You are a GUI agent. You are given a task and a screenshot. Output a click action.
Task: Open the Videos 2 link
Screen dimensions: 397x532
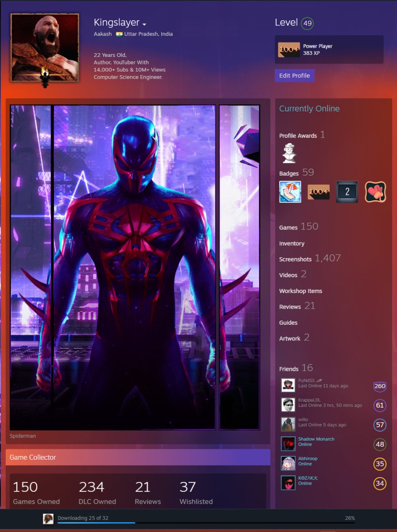coord(293,274)
